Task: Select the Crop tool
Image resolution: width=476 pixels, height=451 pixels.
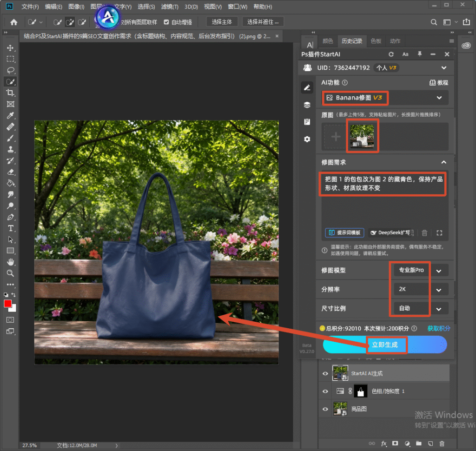Action: click(x=10, y=93)
